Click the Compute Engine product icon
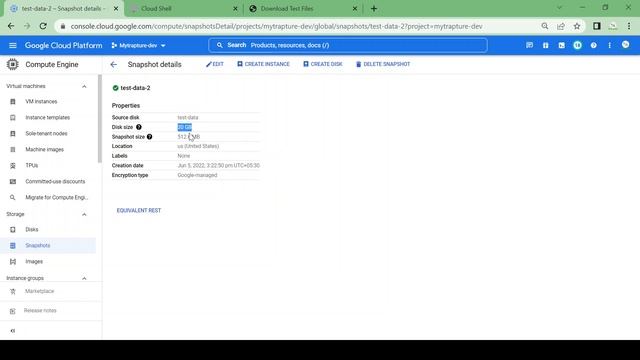Screen dimensions: 640x360 pos(13,64)
